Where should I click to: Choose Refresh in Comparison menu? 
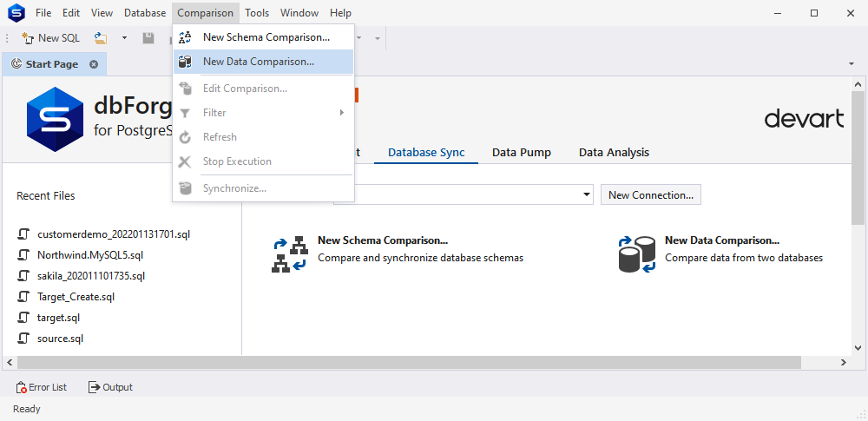coord(263,137)
